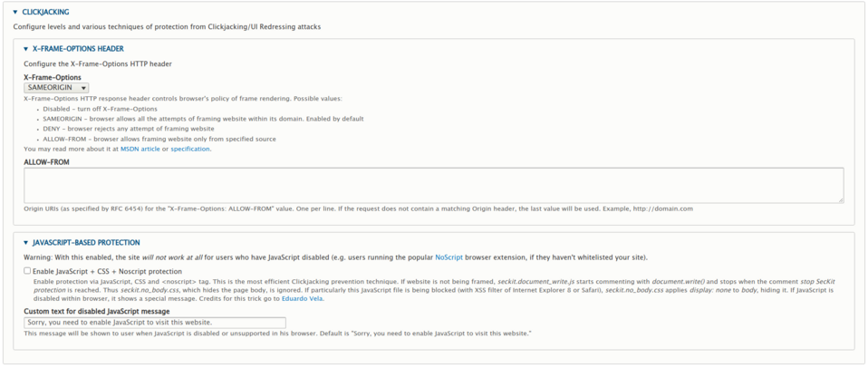Click the 'X-Frame-Options' field label
This screenshot has width=868, height=368.
pyautogui.click(x=53, y=78)
